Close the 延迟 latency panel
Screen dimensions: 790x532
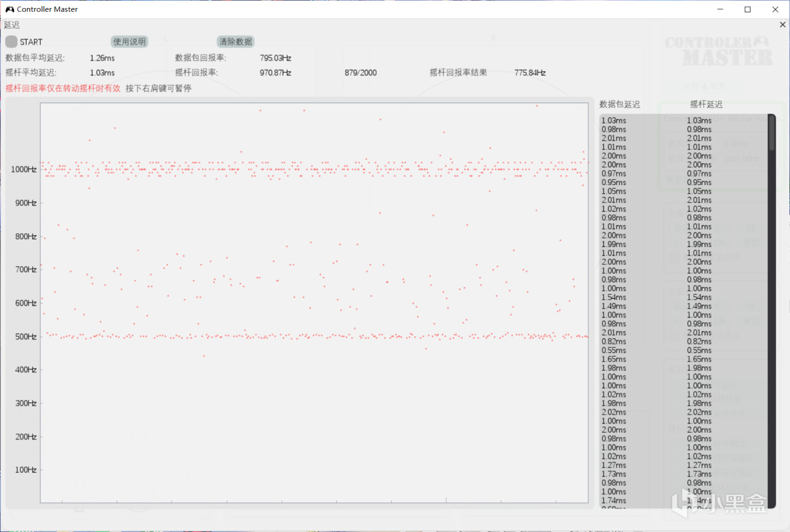783,25
